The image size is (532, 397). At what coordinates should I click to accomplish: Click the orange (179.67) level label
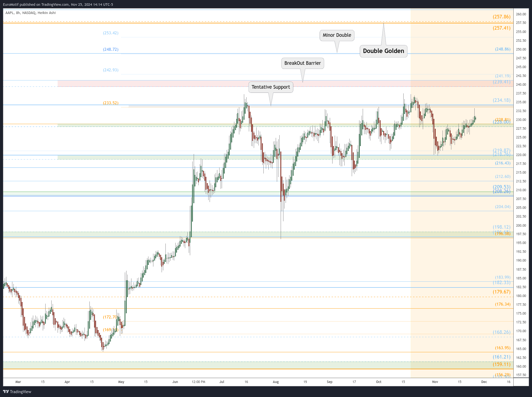click(502, 292)
